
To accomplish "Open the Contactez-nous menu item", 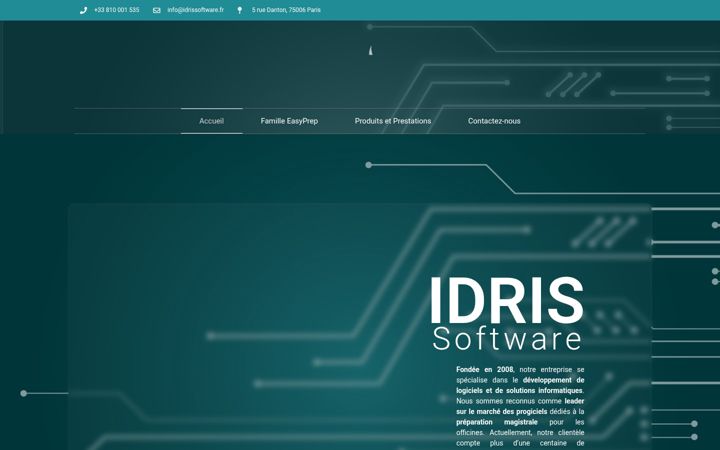I will [x=494, y=121].
